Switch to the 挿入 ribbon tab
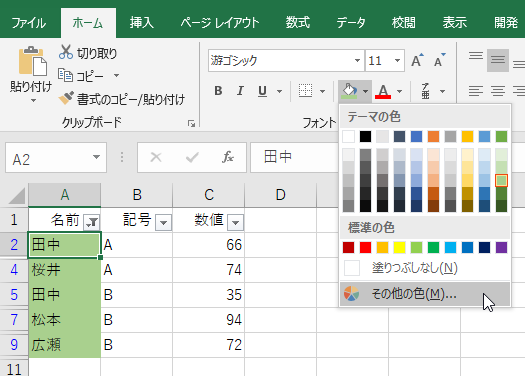This screenshot has width=525, height=376. pos(142,23)
